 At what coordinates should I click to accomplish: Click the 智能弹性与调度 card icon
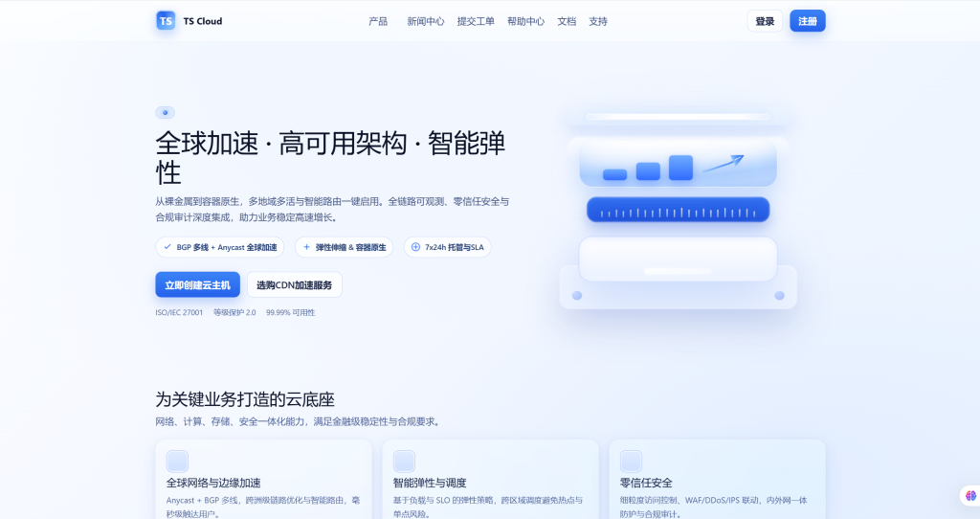(405, 462)
